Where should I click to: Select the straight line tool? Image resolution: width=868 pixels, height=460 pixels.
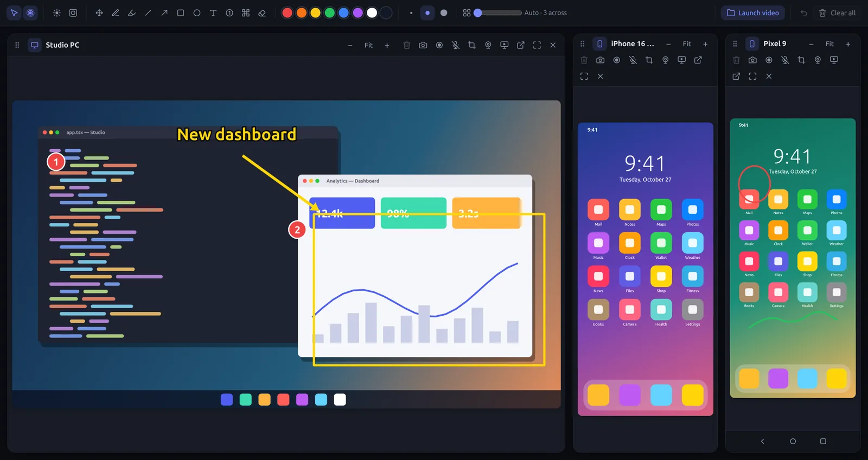(148, 13)
